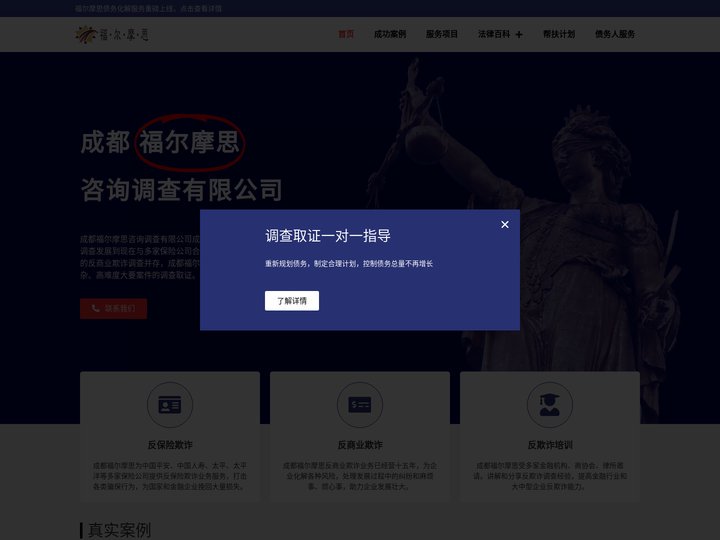Click the 反保险欺诈 ID card icon

[x=170, y=405]
